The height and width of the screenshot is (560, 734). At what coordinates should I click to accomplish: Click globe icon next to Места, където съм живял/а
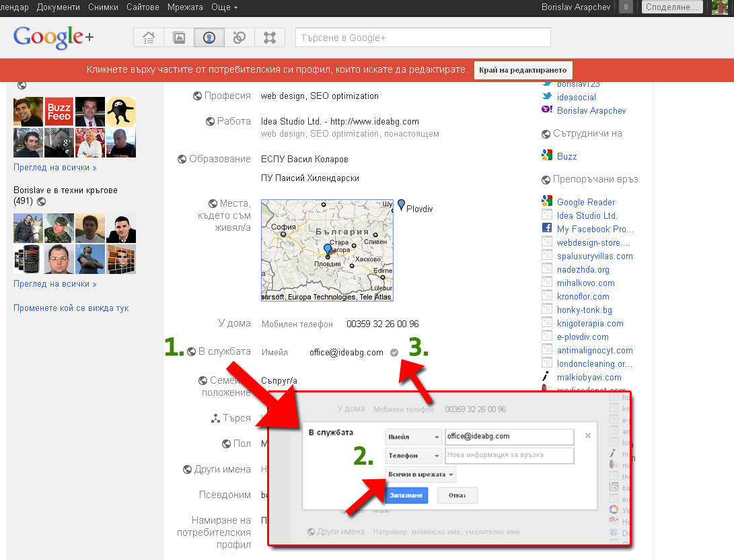213,204
